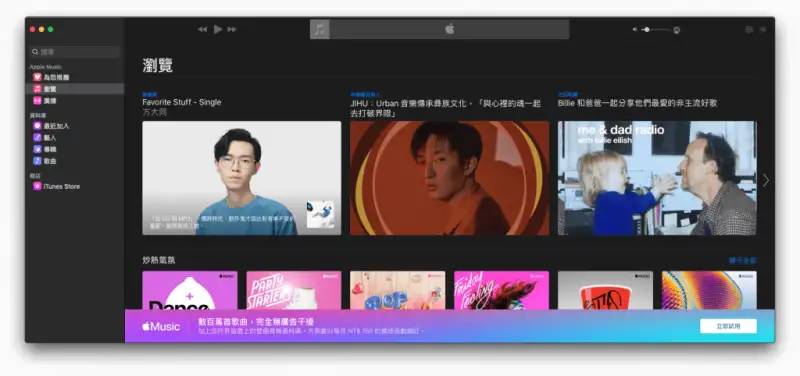Click the JIHU Urban feature headline

coord(445,108)
